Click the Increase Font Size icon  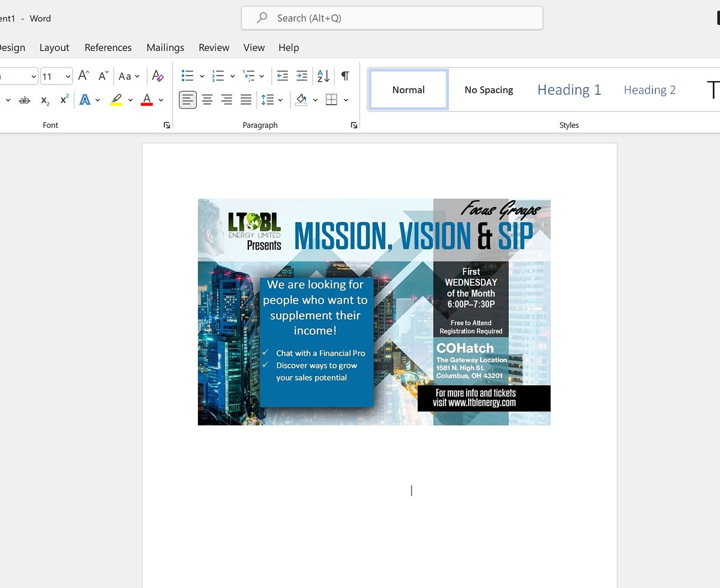click(x=83, y=76)
